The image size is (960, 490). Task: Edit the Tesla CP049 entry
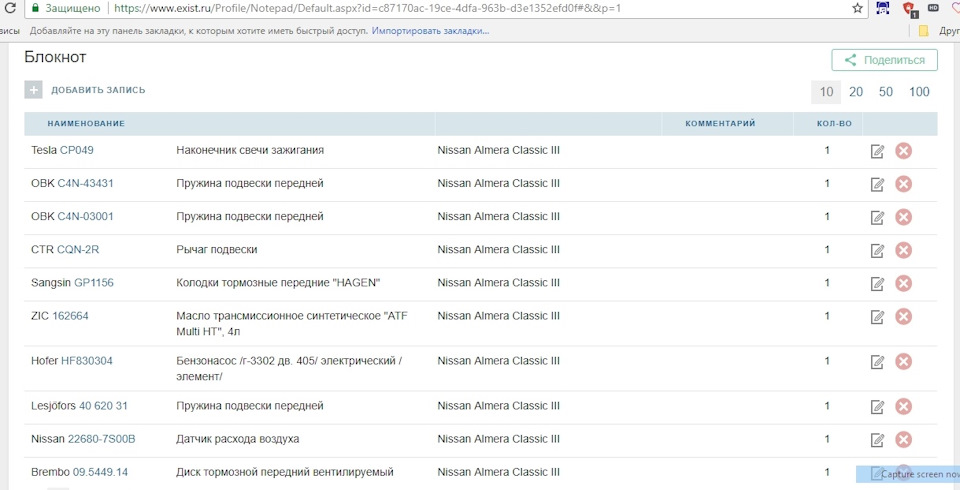tap(877, 151)
